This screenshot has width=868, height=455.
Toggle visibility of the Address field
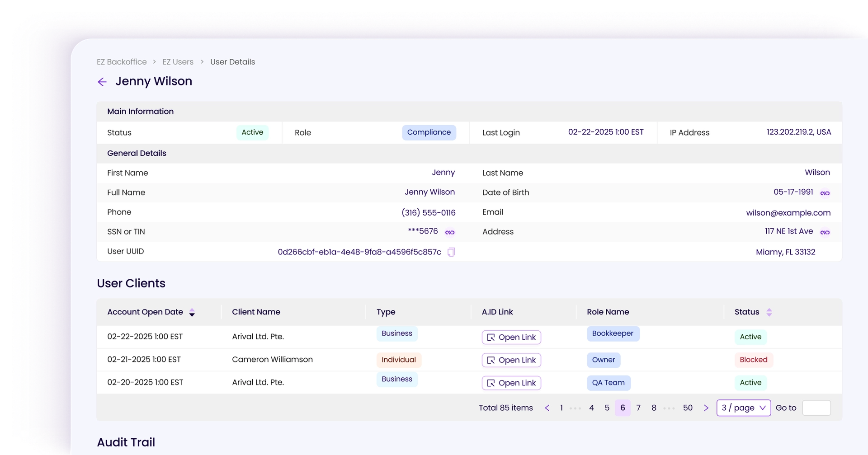coord(825,232)
